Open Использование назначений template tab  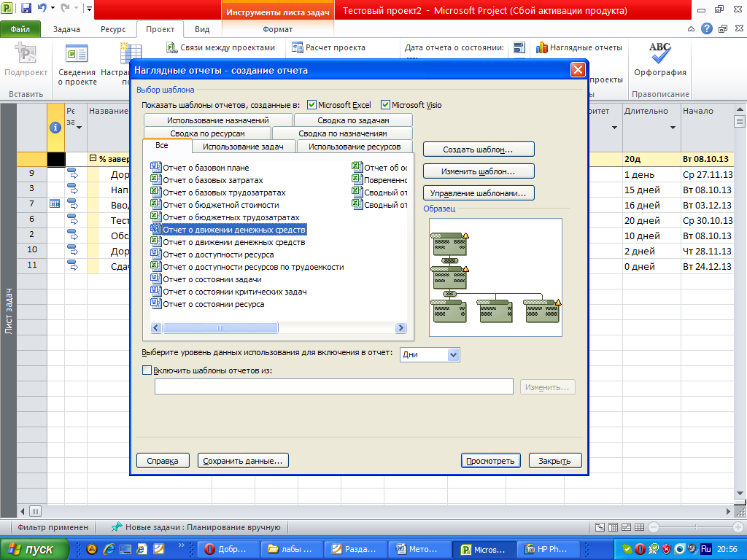pos(218,120)
